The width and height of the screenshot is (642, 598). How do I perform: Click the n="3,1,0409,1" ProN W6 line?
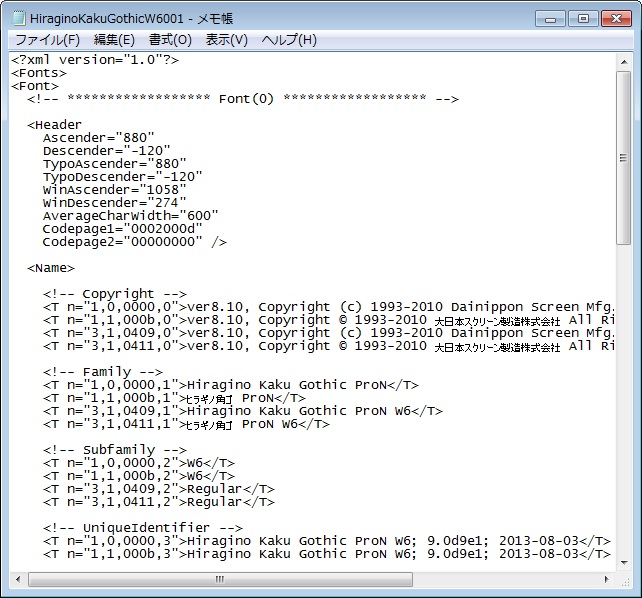tap(243, 411)
